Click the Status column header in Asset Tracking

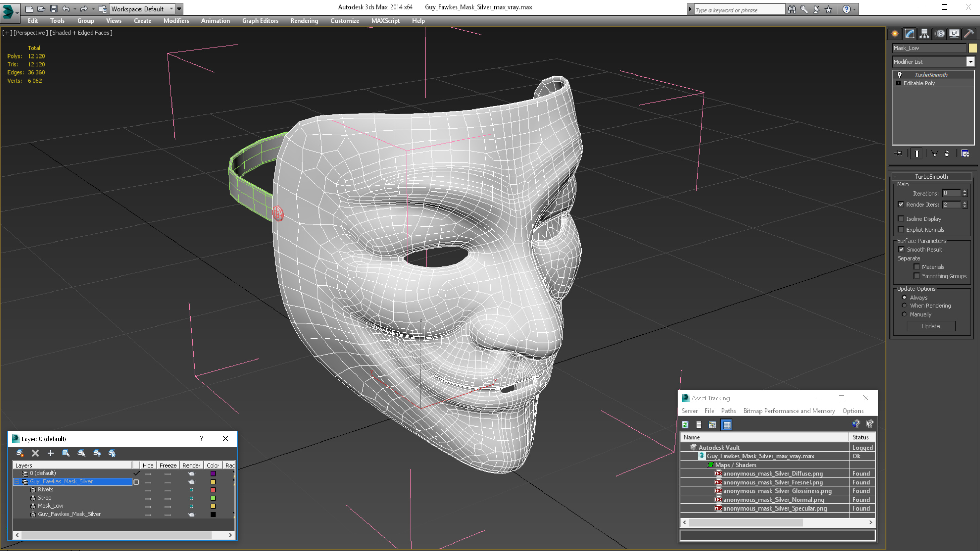(862, 437)
